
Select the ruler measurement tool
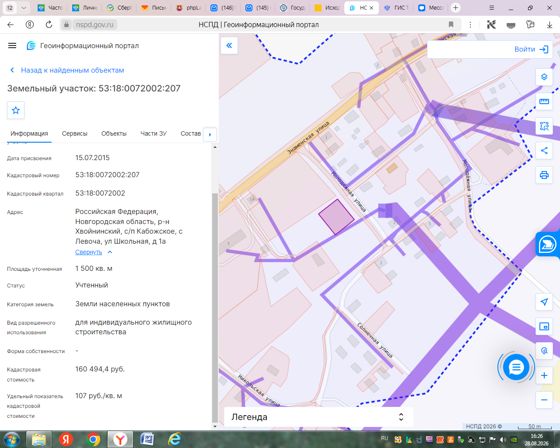544,101
